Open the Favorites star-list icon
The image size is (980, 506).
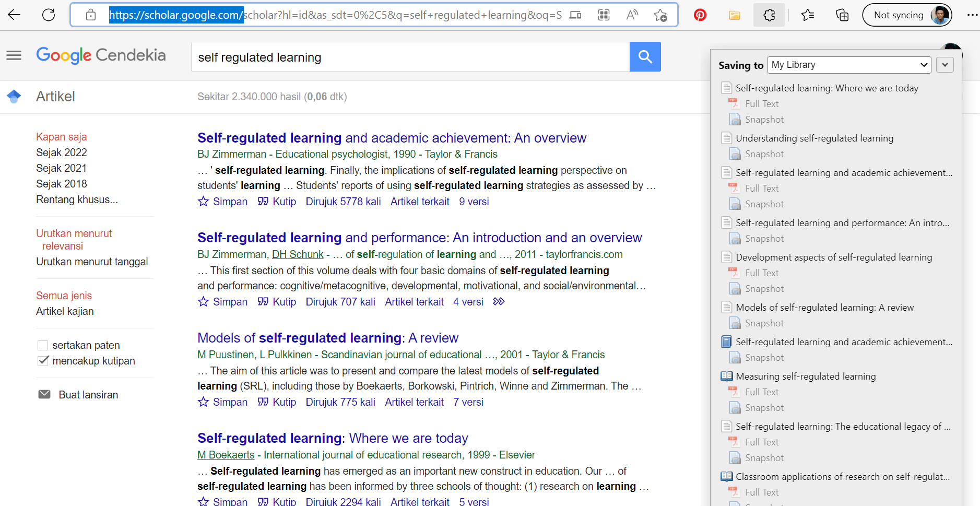click(808, 15)
